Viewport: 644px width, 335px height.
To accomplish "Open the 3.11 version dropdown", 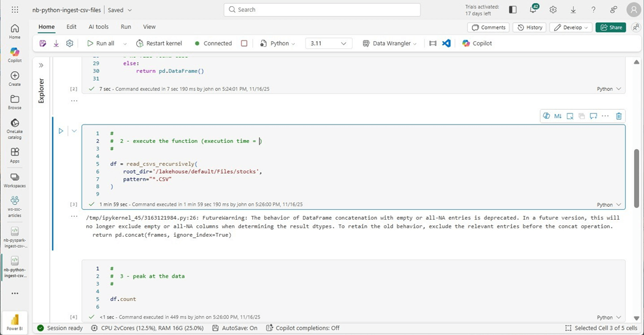I will [x=329, y=44].
